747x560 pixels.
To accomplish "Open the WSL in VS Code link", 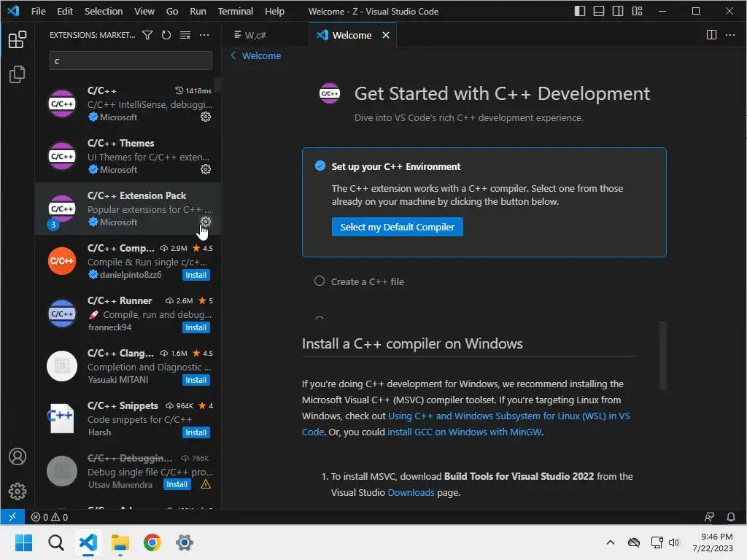I will [x=465, y=424].
